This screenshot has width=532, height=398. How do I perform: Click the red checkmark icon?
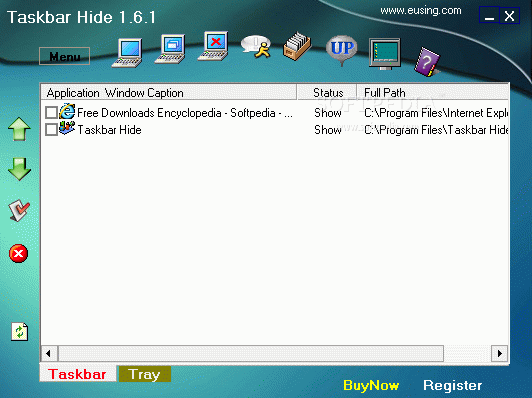19,210
